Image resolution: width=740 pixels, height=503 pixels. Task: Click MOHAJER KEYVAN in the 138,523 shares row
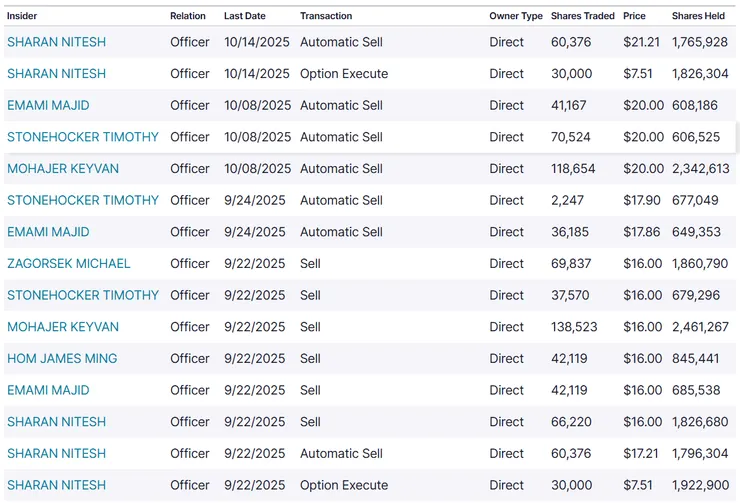tap(63, 327)
